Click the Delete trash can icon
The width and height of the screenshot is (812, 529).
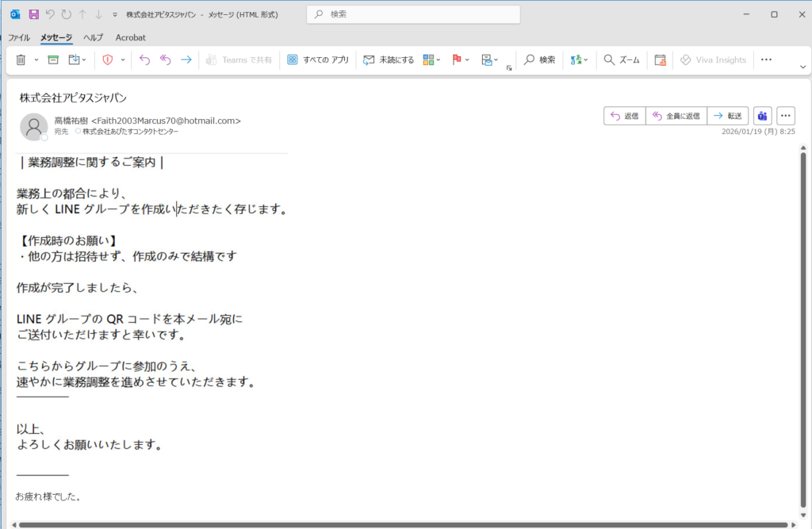21,59
